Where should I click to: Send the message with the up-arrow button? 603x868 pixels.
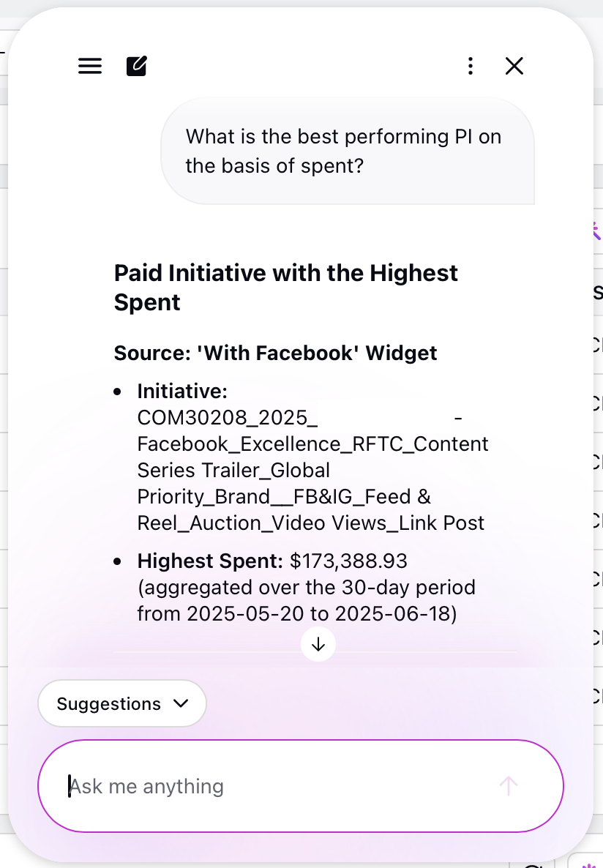click(x=509, y=785)
